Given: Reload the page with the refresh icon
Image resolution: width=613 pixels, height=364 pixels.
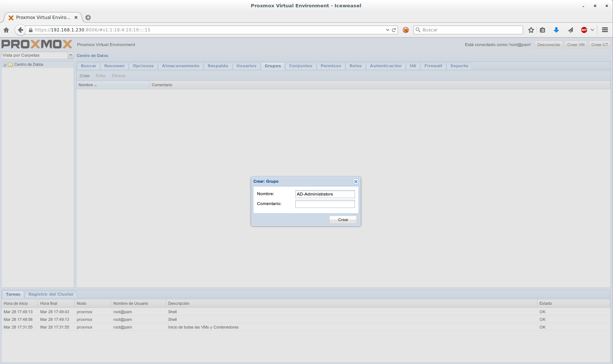Looking at the screenshot, I should point(394,30).
